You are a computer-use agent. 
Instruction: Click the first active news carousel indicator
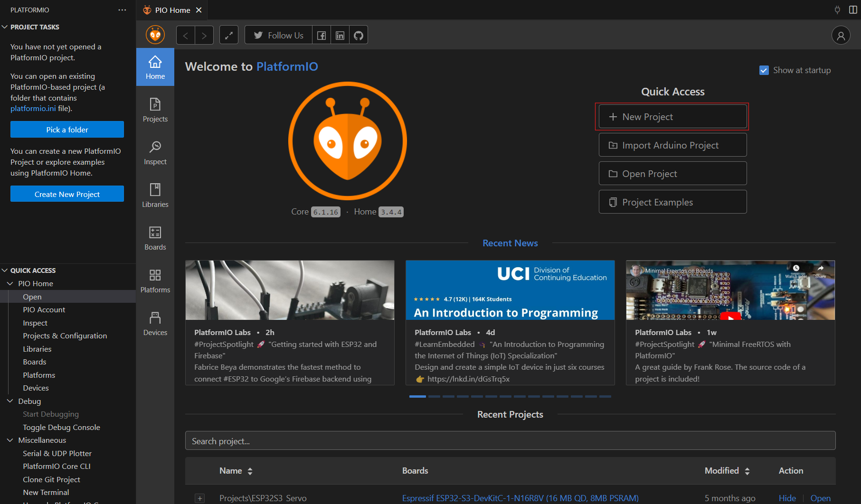click(x=417, y=396)
